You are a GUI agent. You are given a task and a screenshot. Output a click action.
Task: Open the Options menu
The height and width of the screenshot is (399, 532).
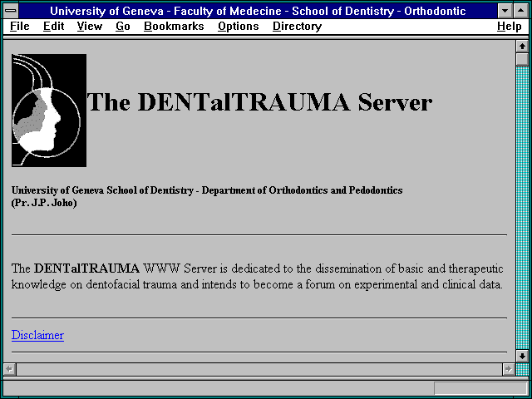(239, 27)
